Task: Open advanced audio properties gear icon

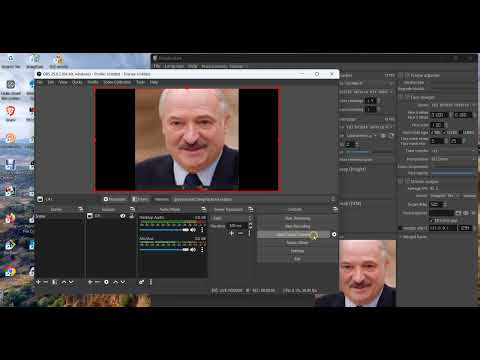Action: (142, 282)
